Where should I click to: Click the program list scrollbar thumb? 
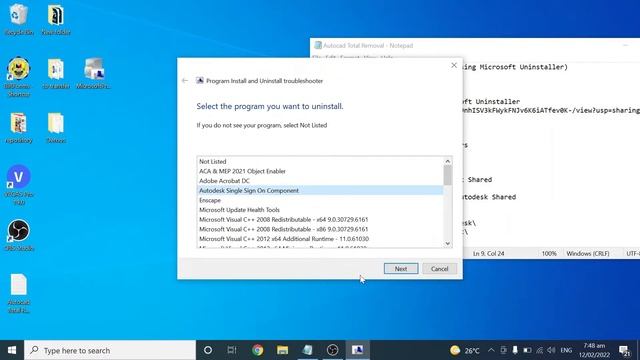coord(448,175)
